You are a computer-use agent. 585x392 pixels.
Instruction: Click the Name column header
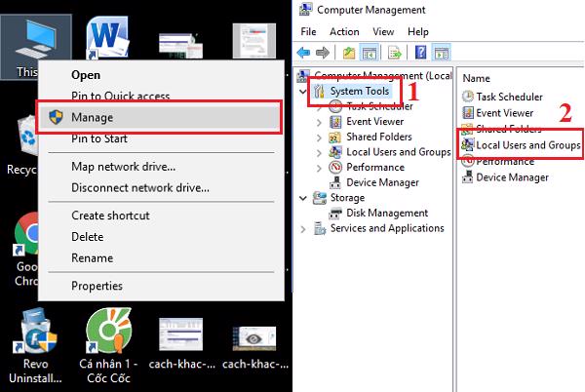pyautogui.click(x=477, y=77)
